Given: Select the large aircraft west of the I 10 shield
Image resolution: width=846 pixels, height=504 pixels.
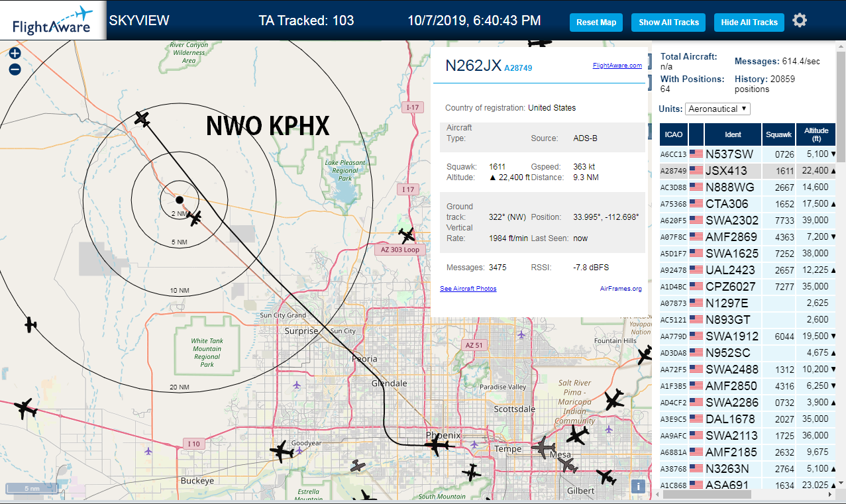Looking at the screenshot, I should (x=26, y=409).
